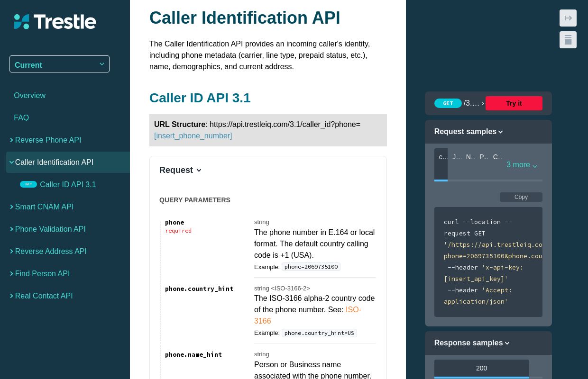Collapse the Request section
This screenshot has width=588, height=379.
pos(180,170)
